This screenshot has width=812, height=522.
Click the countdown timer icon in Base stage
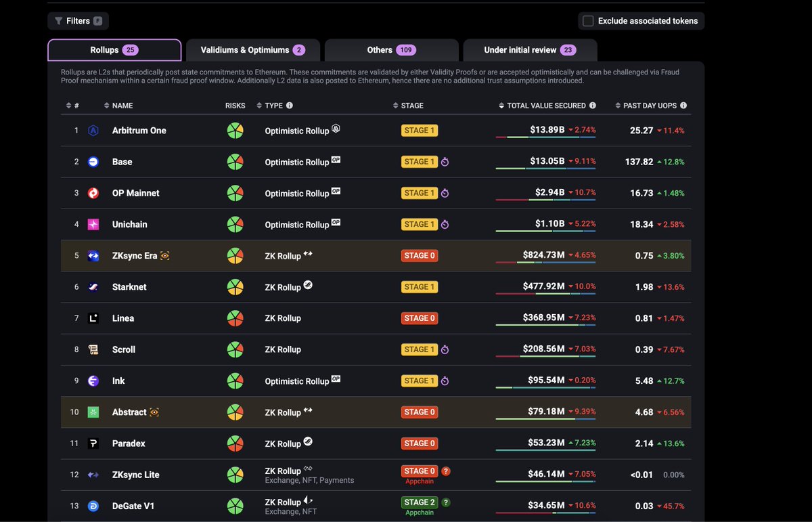[445, 162]
